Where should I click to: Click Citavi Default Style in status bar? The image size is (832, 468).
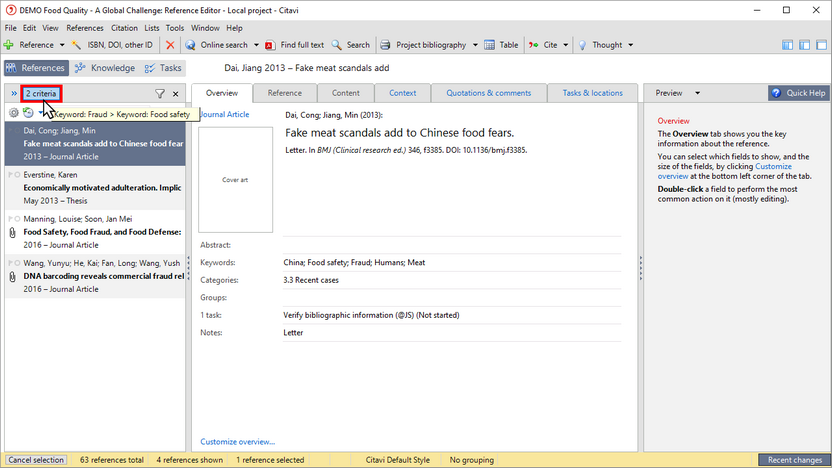(x=397, y=460)
